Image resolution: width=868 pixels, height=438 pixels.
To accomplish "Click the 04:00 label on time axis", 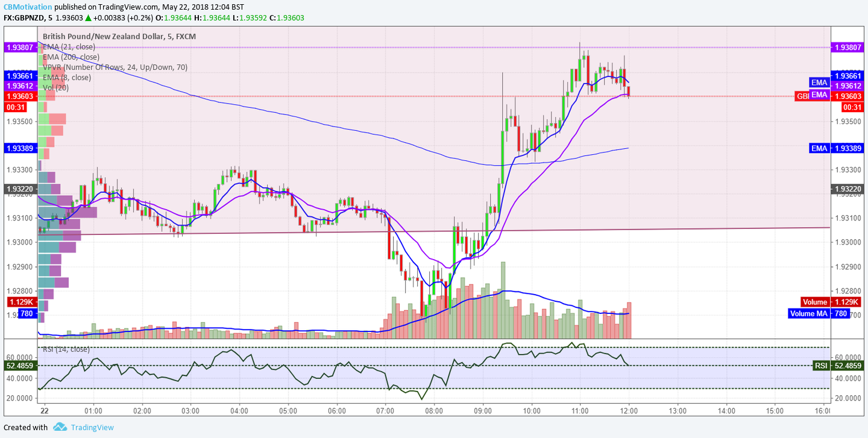I will [239, 411].
